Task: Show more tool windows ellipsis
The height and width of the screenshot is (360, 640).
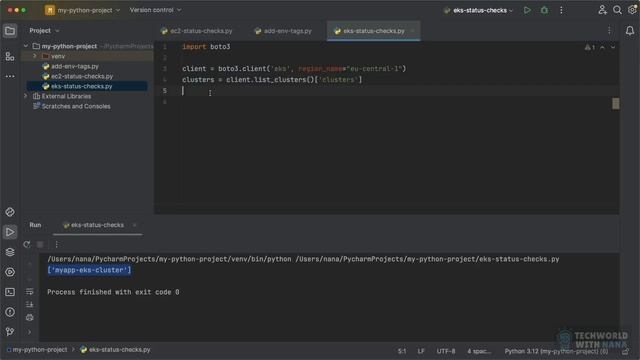Action: 10,76
